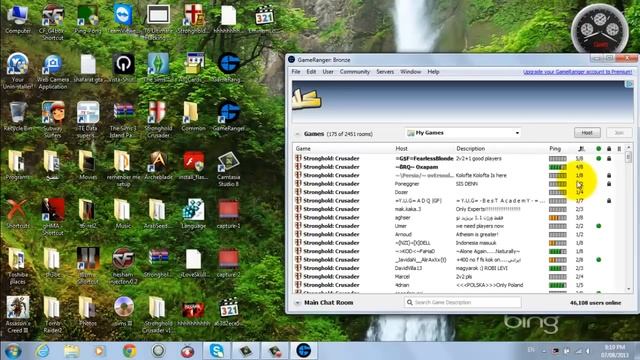Open the Ping Pong desktop shortcut
Viewport: 640px width, 360px height.
pos(88,20)
